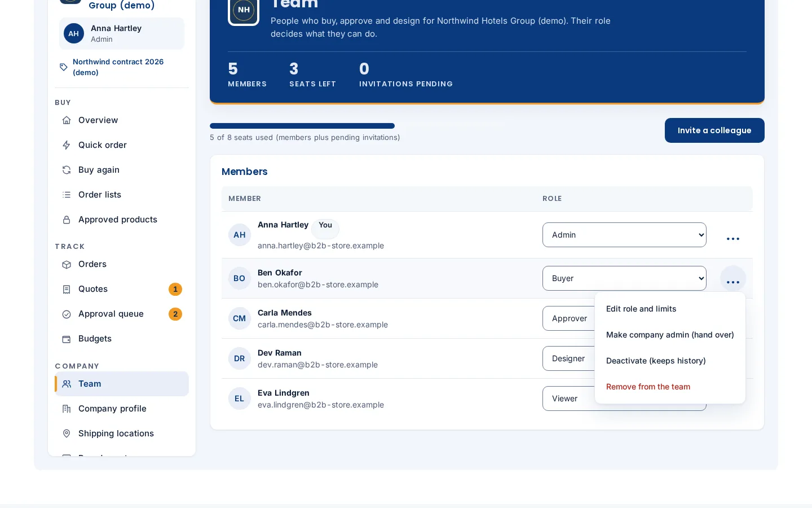Click the Budgets wallet icon
The image size is (812, 508).
(x=67, y=339)
